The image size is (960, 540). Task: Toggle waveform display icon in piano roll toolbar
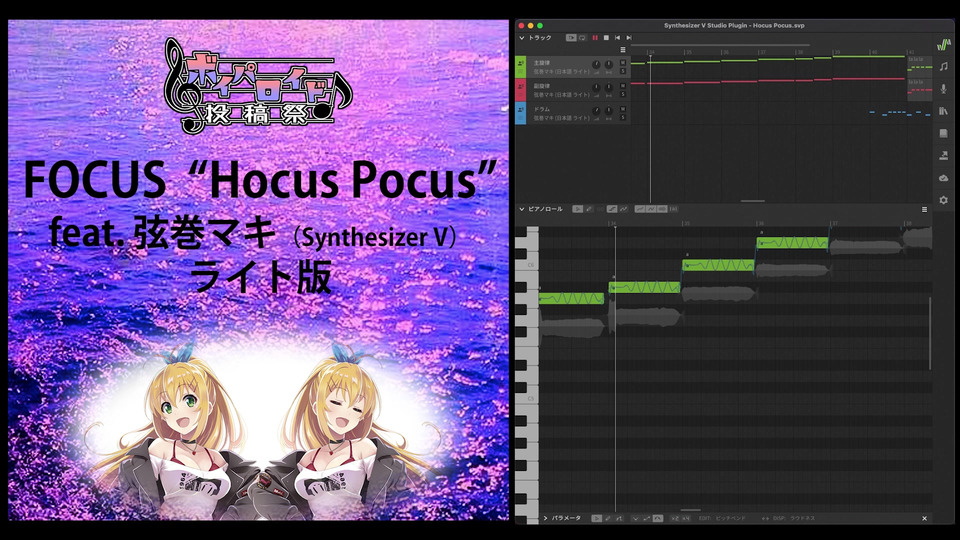click(x=662, y=209)
